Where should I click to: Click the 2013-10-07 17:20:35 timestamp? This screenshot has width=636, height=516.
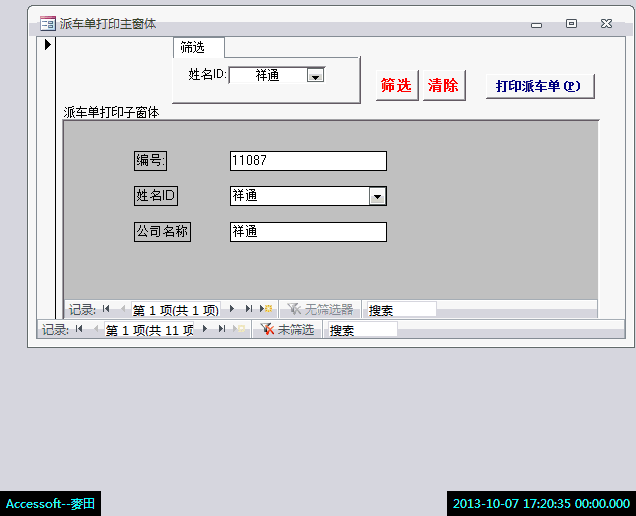[541, 504]
